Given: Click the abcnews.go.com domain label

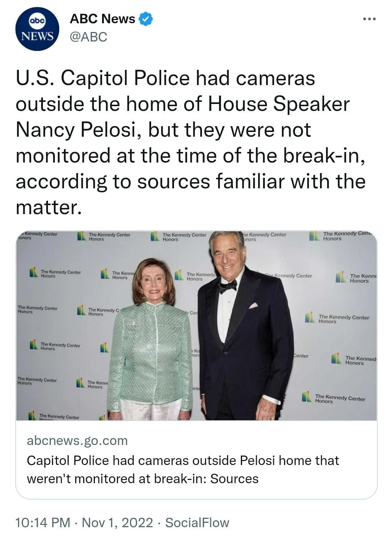Looking at the screenshot, I should tap(77, 441).
